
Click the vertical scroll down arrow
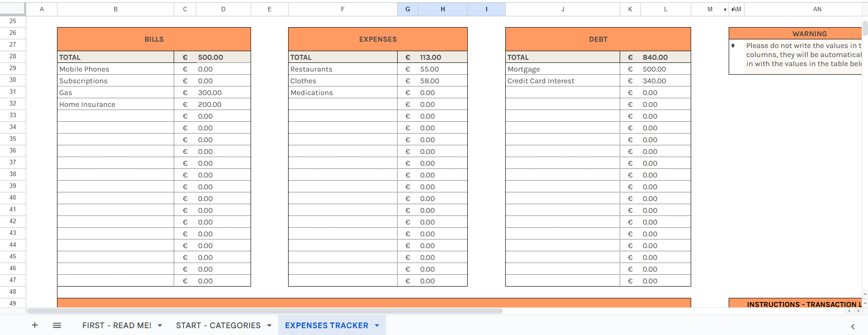pos(865,303)
